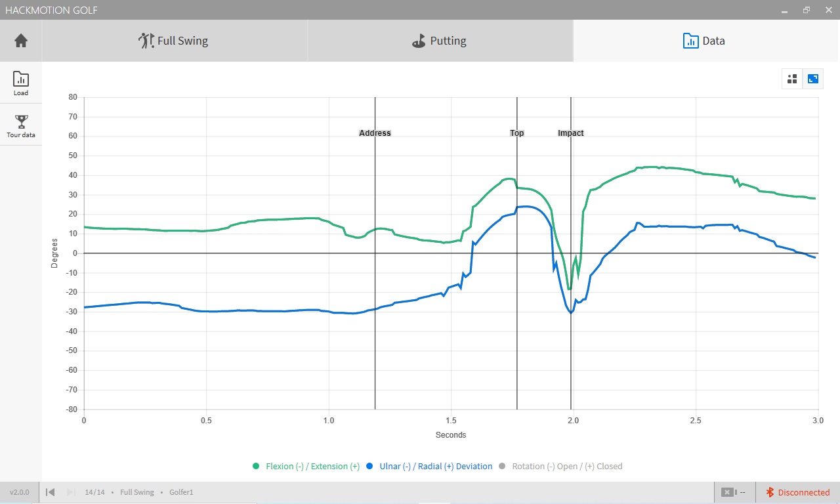Select the full-size chart view icon
The height and width of the screenshot is (504, 840).
812,79
